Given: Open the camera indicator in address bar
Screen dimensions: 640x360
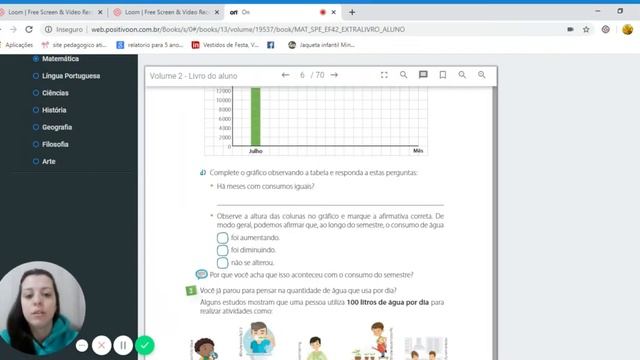Looking at the screenshot, I should pyautogui.click(x=570, y=29).
